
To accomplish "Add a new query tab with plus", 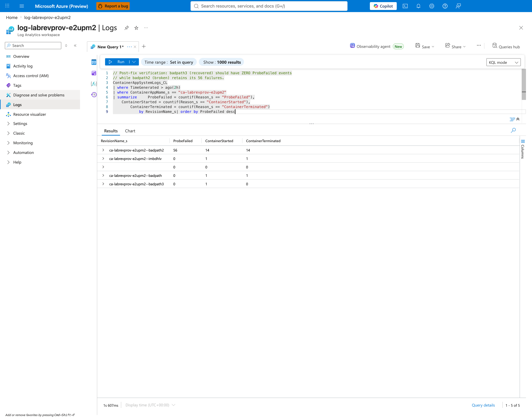I will (144, 46).
